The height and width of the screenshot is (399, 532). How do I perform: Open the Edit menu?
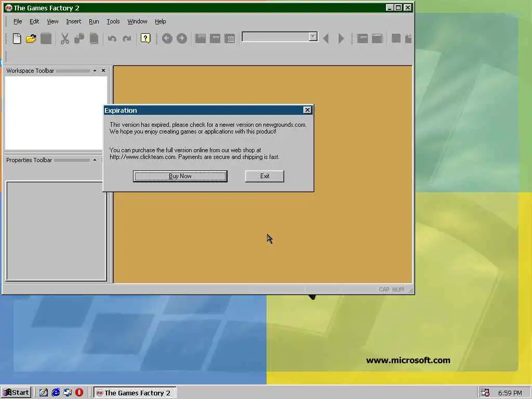(x=34, y=21)
